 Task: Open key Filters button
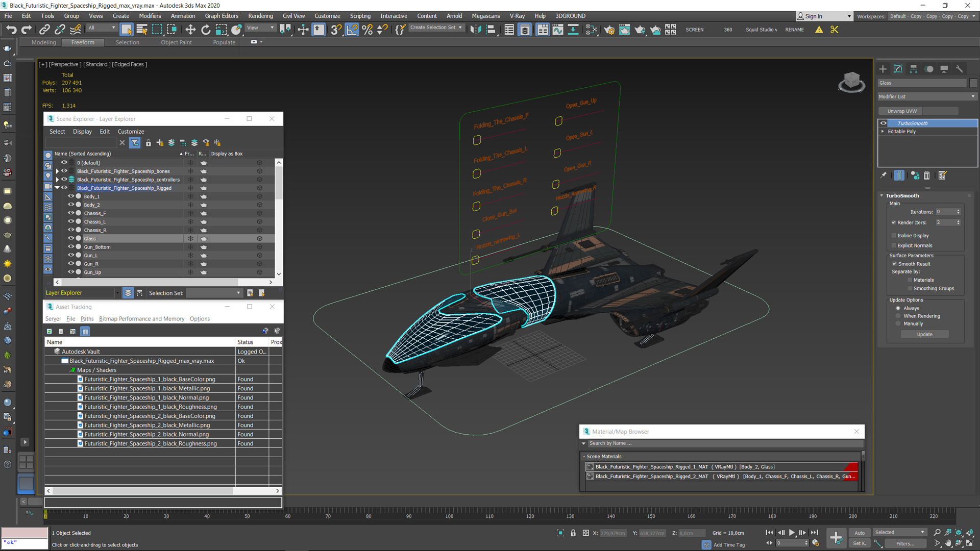[905, 544]
